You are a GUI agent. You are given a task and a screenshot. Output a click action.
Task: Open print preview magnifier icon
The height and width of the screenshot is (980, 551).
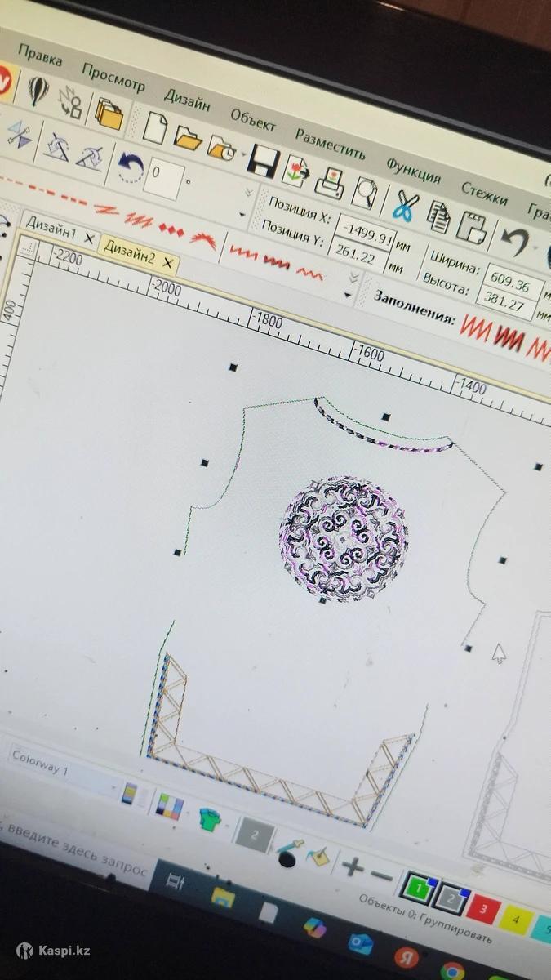click(x=364, y=193)
